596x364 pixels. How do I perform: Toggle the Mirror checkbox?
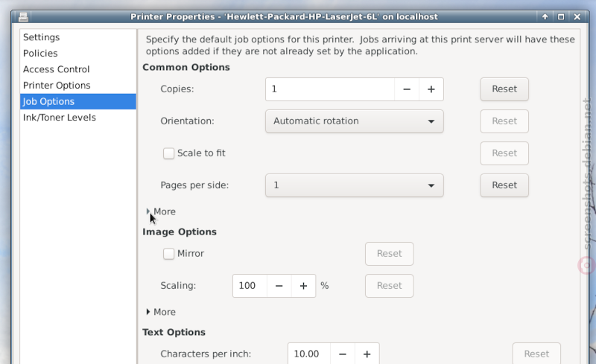tap(168, 253)
